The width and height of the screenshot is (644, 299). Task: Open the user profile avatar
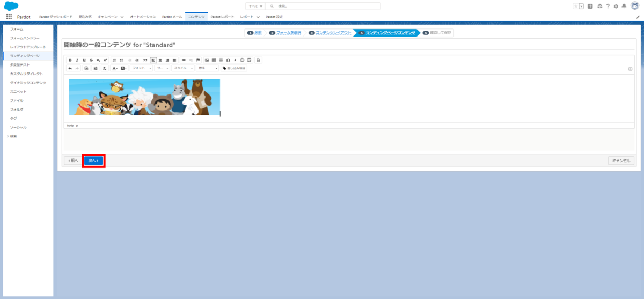(635, 5)
